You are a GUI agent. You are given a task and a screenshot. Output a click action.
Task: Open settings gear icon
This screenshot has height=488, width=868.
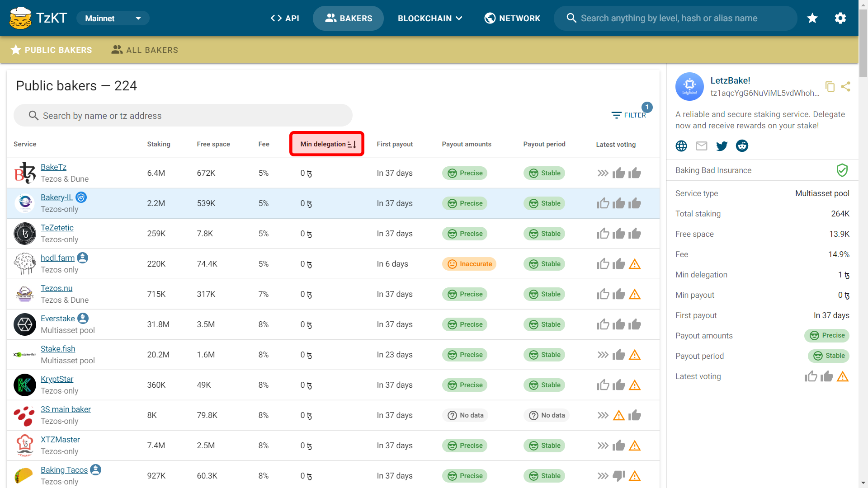pyautogui.click(x=840, y=18)
